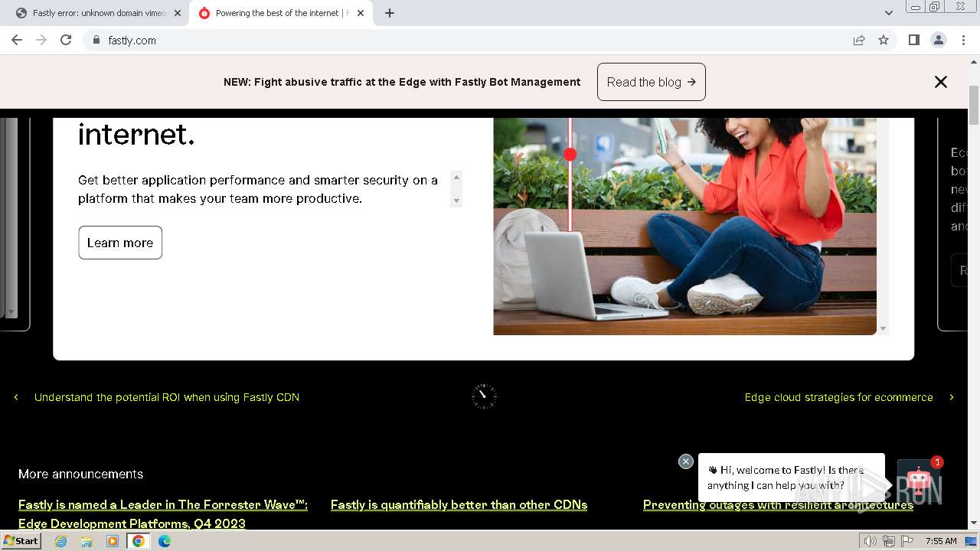Screen dimensions: 980x551
Task: Click the previous card scroll down arrow at left
Action: [x=11, y=312]
